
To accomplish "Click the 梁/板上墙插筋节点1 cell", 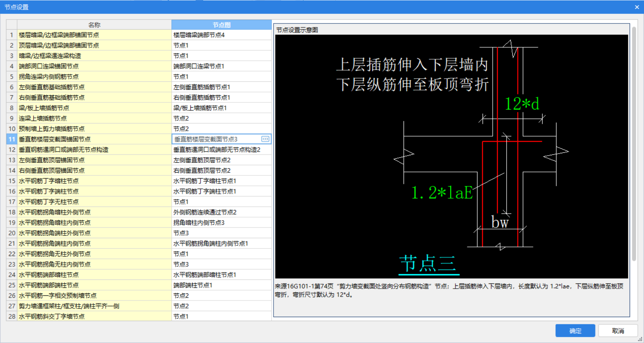I will [221, 108].
